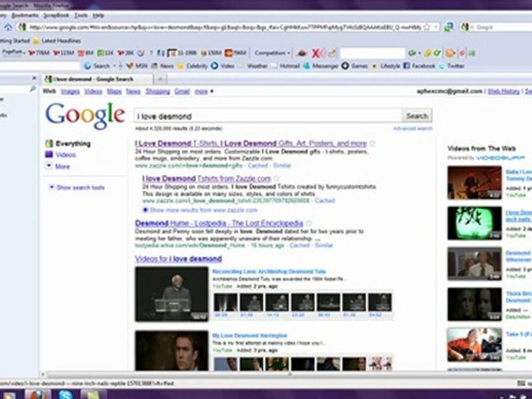
Task: Open 'Videos for i love desmond' link
Action: click(x=178, y=259)
